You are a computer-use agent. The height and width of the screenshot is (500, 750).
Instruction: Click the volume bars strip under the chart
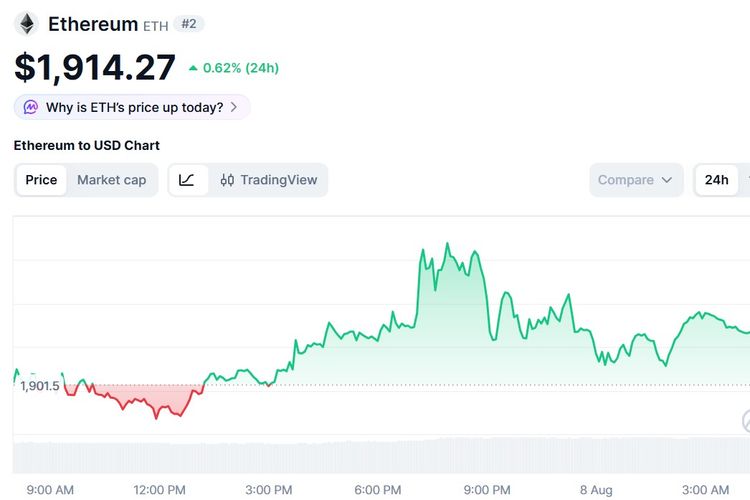coord(381,456)
